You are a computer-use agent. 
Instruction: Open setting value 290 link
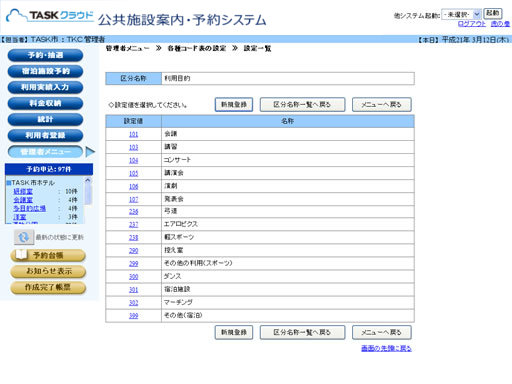[133, 251]
